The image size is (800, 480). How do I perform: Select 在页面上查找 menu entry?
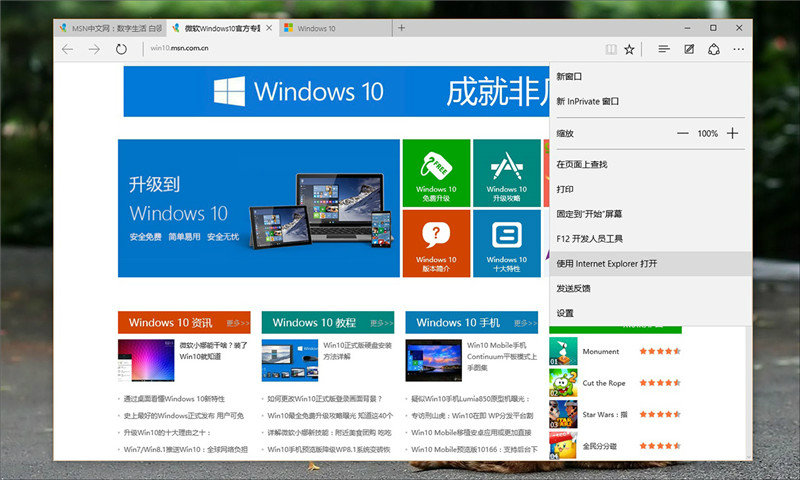coord(651,164)
